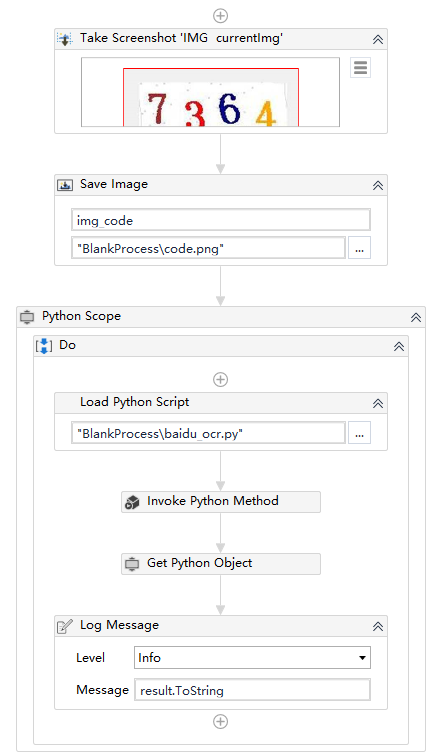Collapse the Python Scope container

(x=416, y=317)
